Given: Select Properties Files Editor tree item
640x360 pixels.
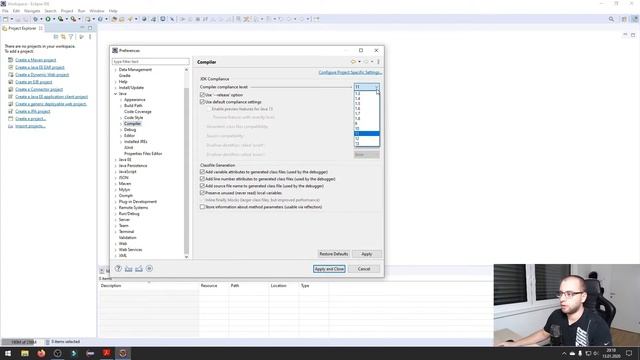Looking at the screenshot, I should click(x=143, y=154).
